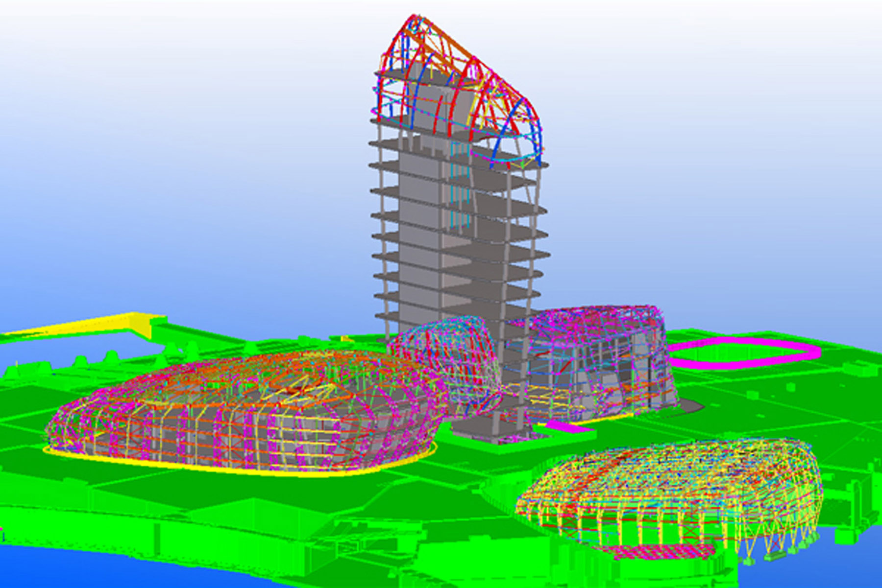Click the magenta grid patch below the lower-right dome

[x=661, y=552]
